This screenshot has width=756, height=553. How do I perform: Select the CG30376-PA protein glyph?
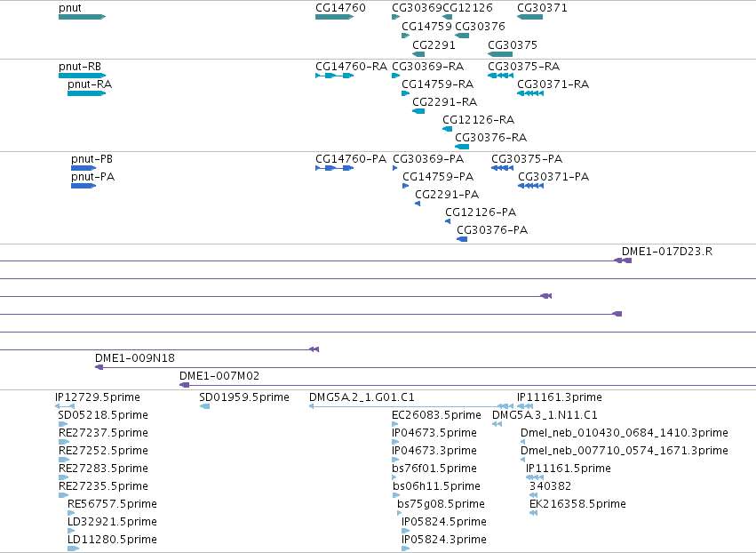point(462,239)
